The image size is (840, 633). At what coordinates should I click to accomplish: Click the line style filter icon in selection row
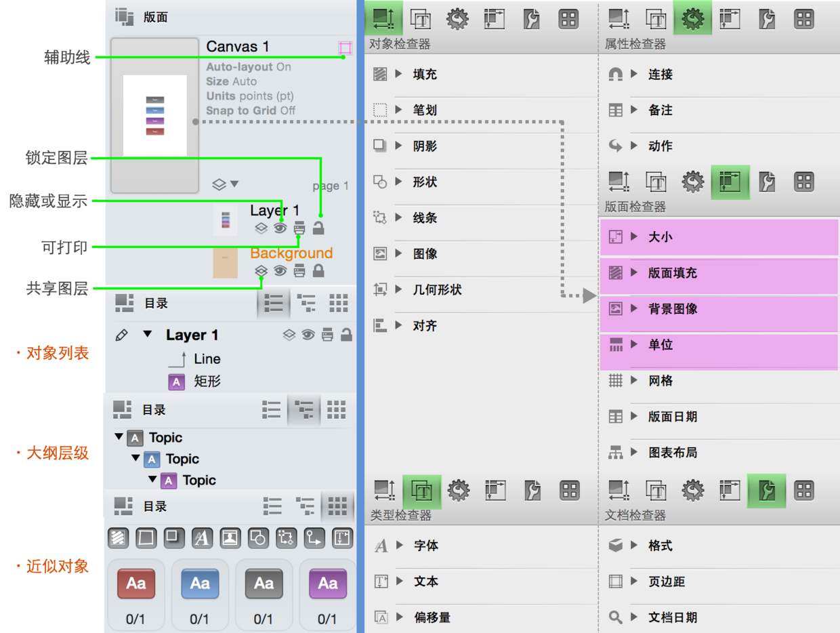[x=287, y=538]
